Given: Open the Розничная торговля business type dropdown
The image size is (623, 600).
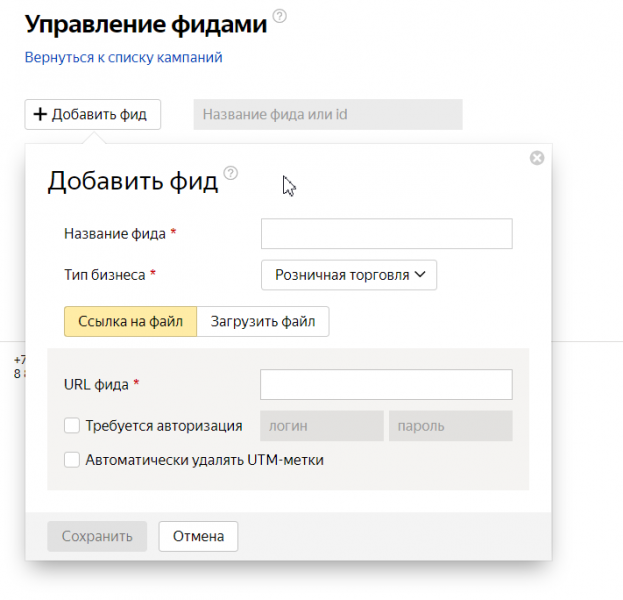Looking at the screenshot, I should coord(349,275).
